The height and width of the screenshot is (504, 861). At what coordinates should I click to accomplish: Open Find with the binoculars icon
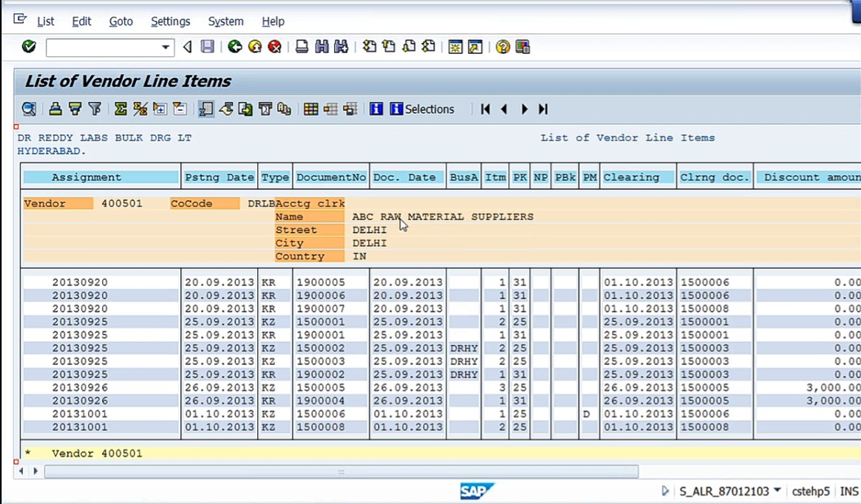[x=321, y=47]
